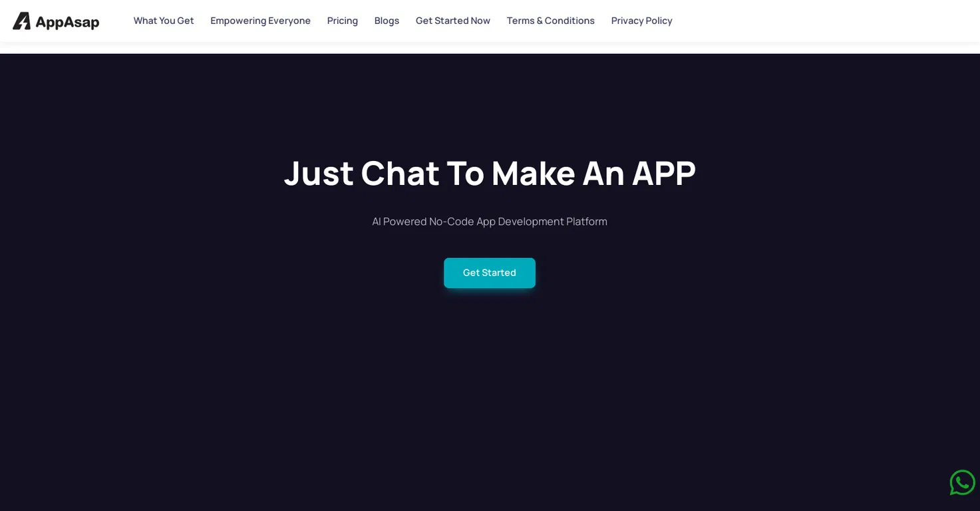980x511 pixels.
Task: Click 'Development' in the subtitle text
Action: click(531, 222)
